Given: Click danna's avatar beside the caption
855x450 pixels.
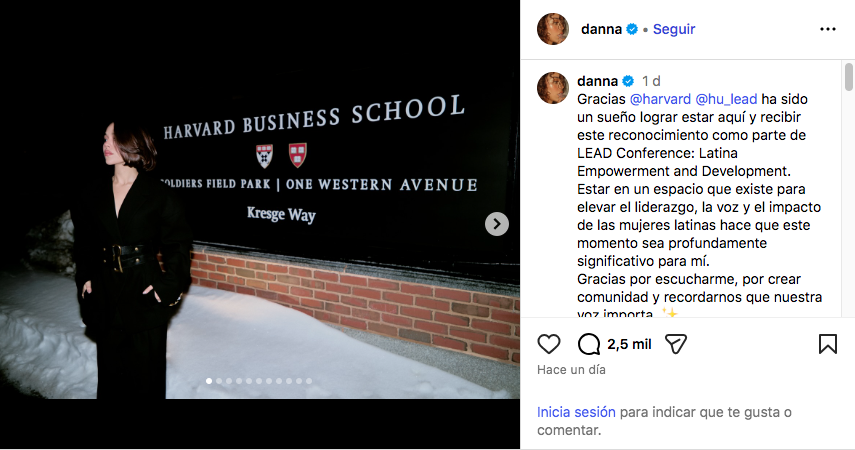Looking at the screenshot, I should pyautogui.click(x=553, y=88).
